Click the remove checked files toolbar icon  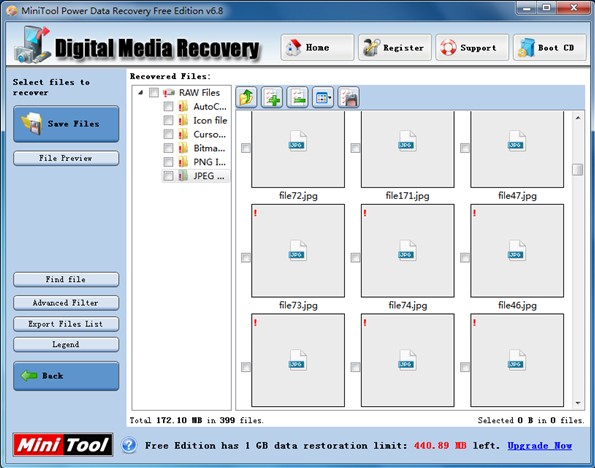(298, 97)
